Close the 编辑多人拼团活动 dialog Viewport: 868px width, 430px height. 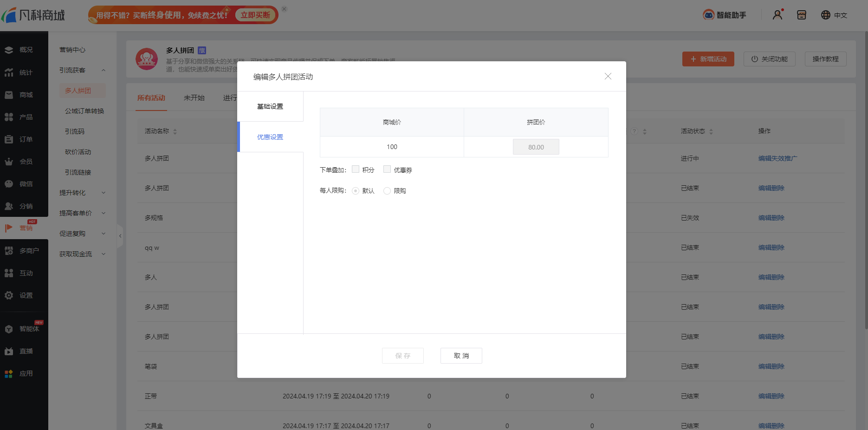click(608, 76)
